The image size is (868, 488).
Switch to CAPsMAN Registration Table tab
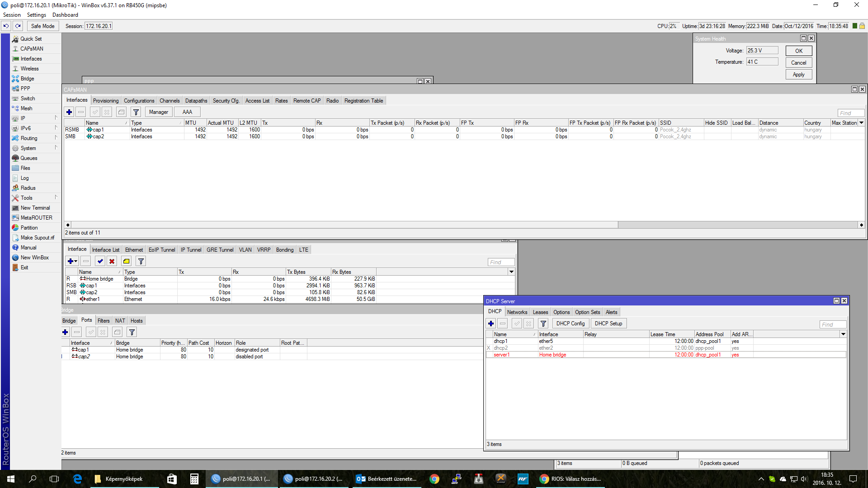point(363,101)
